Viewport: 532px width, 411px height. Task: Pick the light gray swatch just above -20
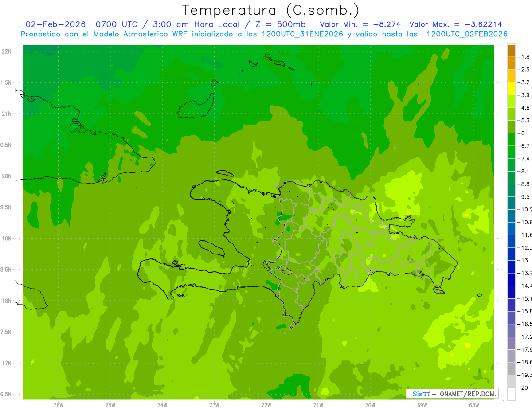click(511, 381)
